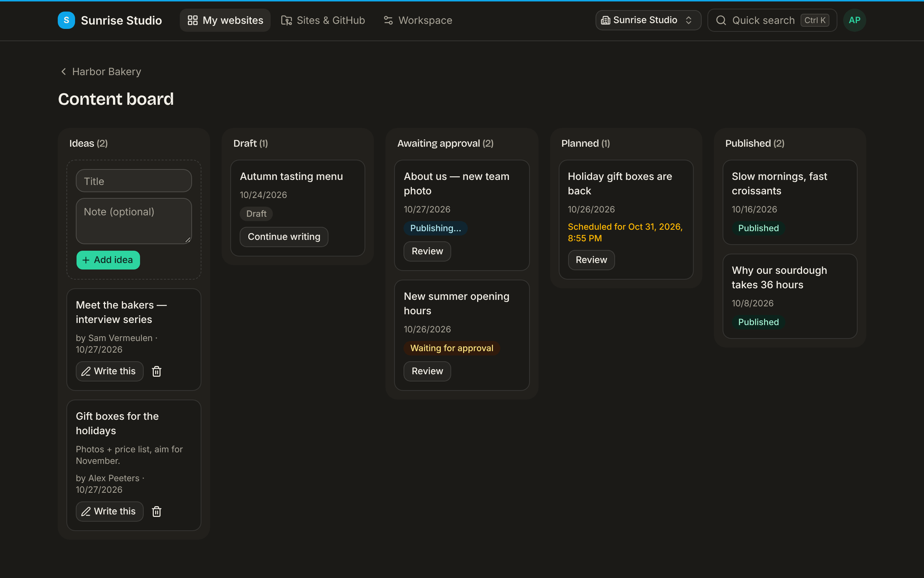
Task: Delete the Gift boxes idea card
Action: [x=157, y=512]
